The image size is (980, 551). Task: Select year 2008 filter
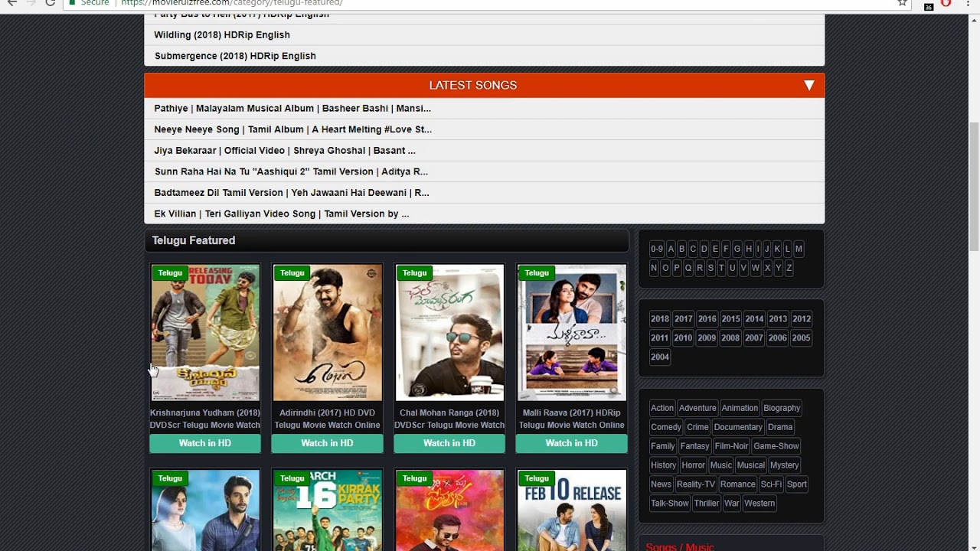coord(730,338)
